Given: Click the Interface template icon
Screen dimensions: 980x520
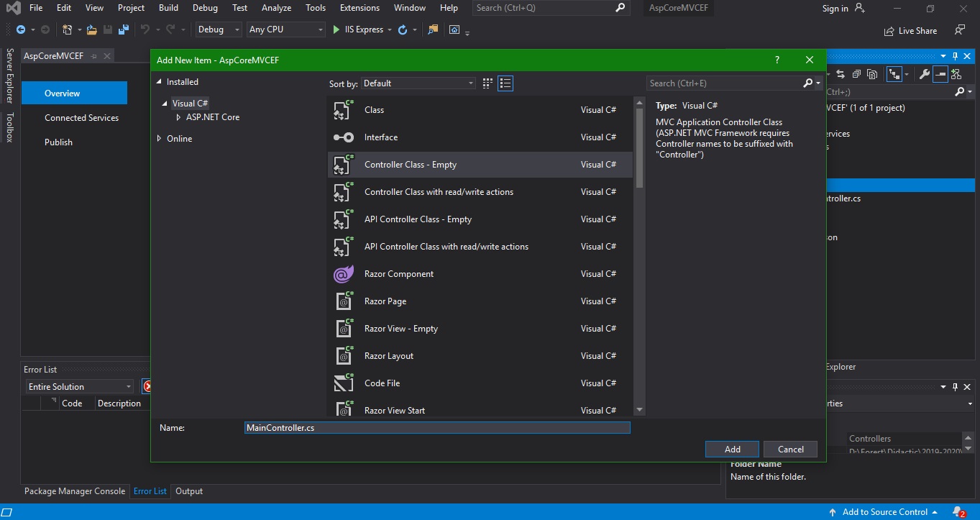Looking at the screenshot, I should point(344,137).
